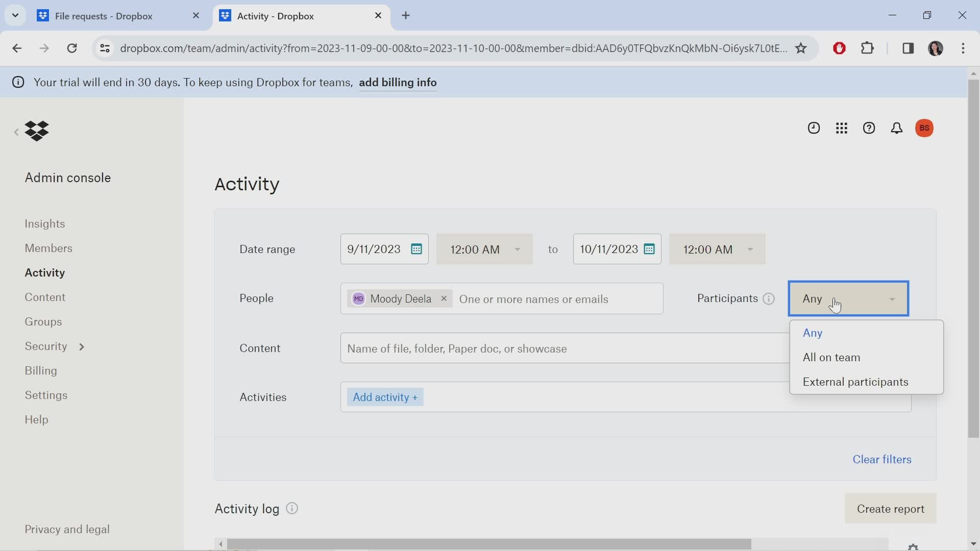The width and height of the screenshot is (980, 551).
Task: Click Add activity + button
Action: pos(385,397)
